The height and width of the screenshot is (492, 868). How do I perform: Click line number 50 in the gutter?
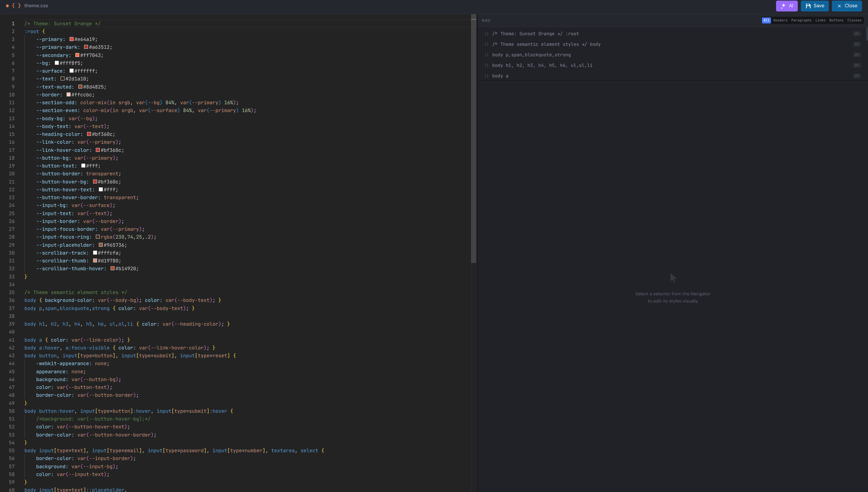click(x=12, y=411)
